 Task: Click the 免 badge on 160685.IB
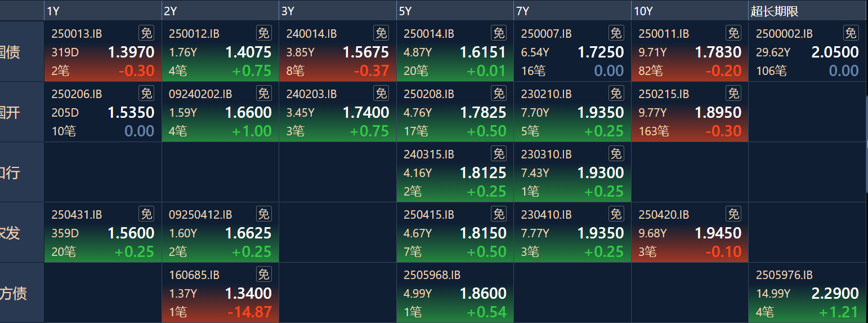pyautogui.click(x=263, y=275)
